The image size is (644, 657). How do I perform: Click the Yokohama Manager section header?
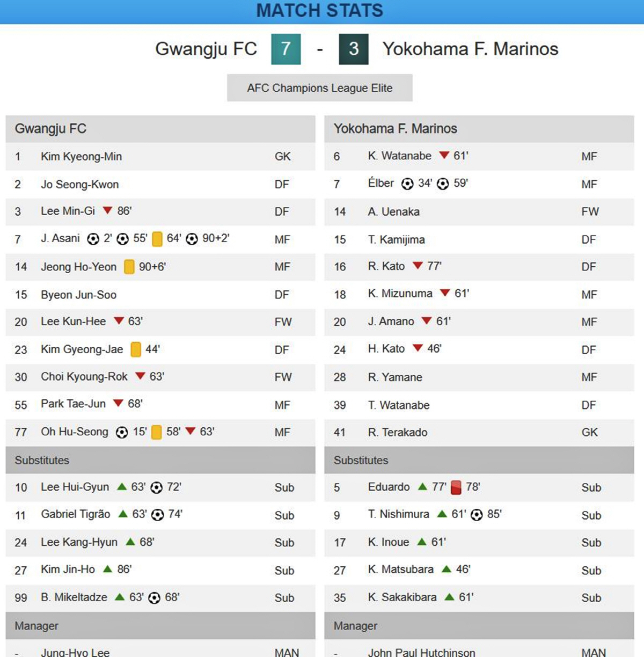point(479,626)
